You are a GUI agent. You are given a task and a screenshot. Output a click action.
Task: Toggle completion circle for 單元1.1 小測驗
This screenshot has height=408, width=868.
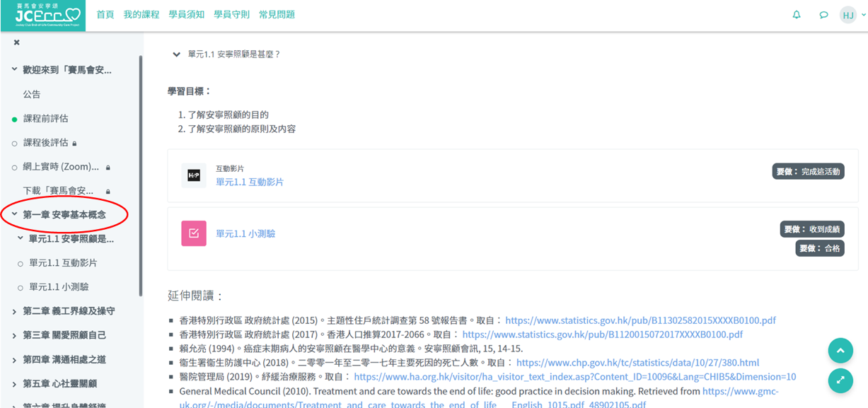tap(21, 288)
